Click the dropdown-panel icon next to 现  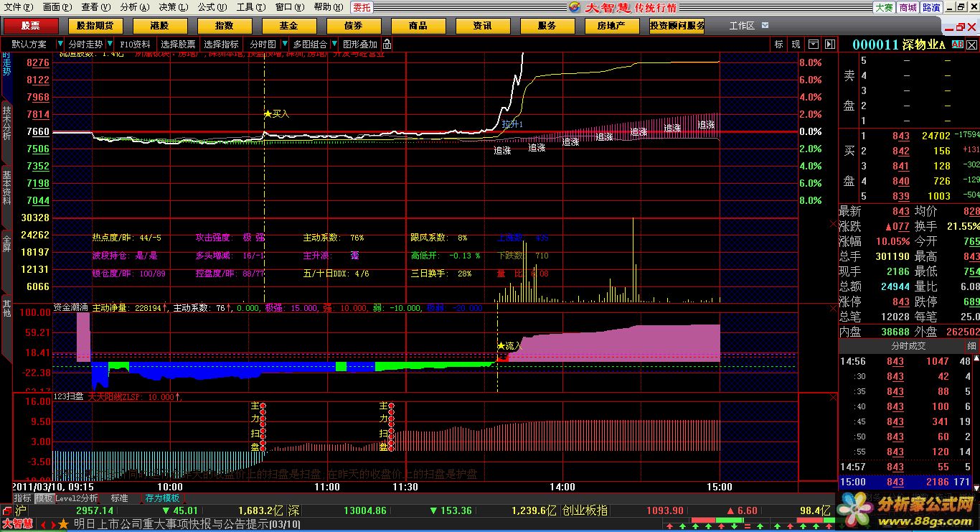tap(813, 45)
